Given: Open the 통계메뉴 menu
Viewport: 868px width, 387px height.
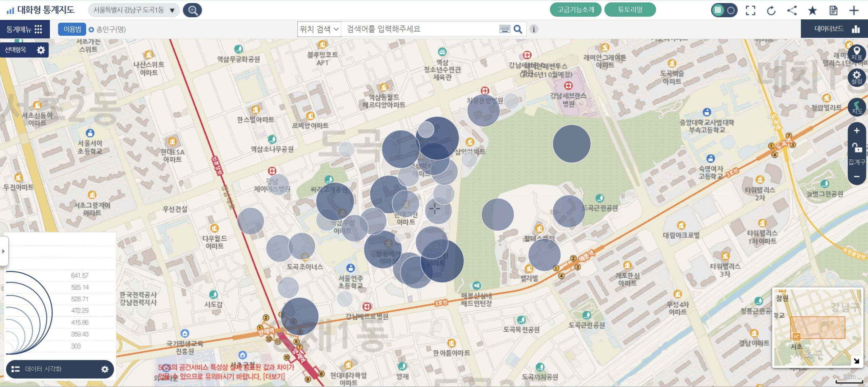Looking at the screenshot, I should (24, 29).
